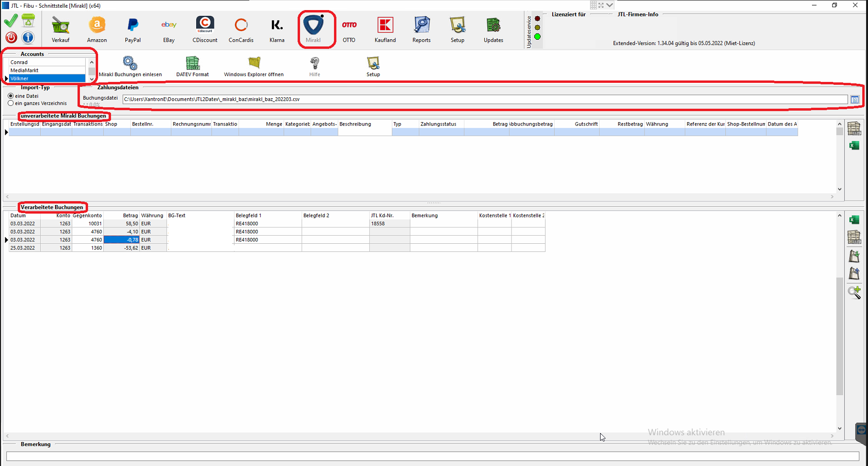Click the blue info icon
The width and height of the screenshot is (868, 466).
(x=28, y=37)
